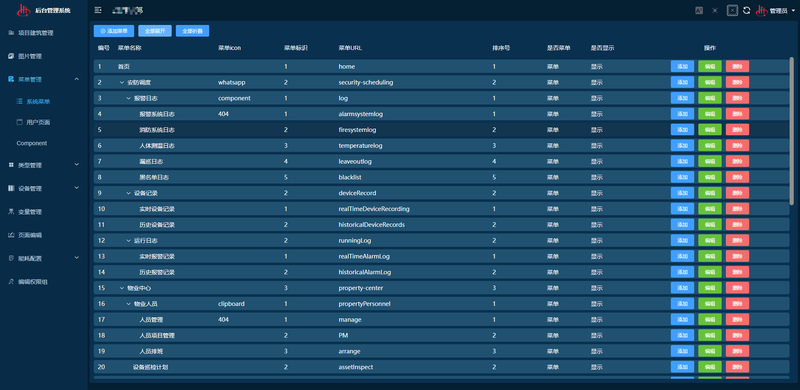The image size is (800, 390).
Task: Open Component item in the sidebar
Action: coord(32,143)
